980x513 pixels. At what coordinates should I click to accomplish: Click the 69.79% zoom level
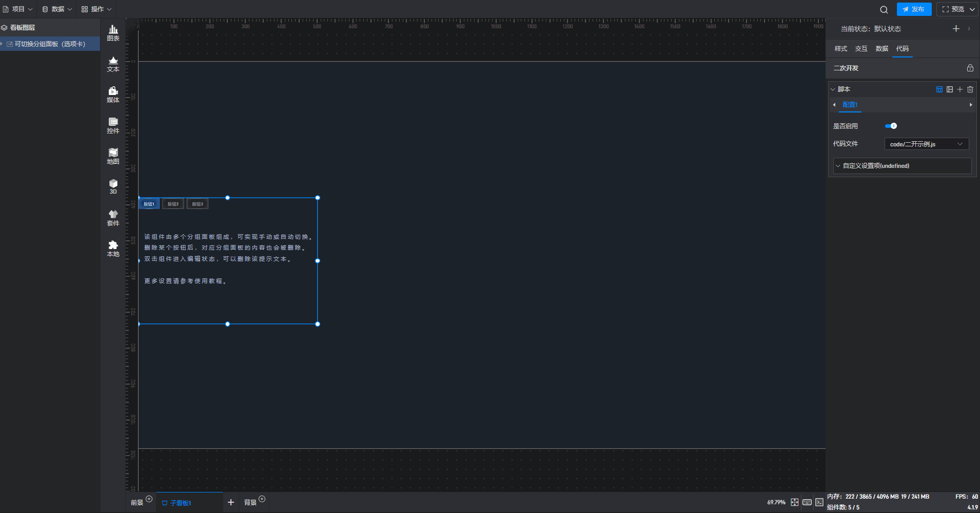click(776, 502)
